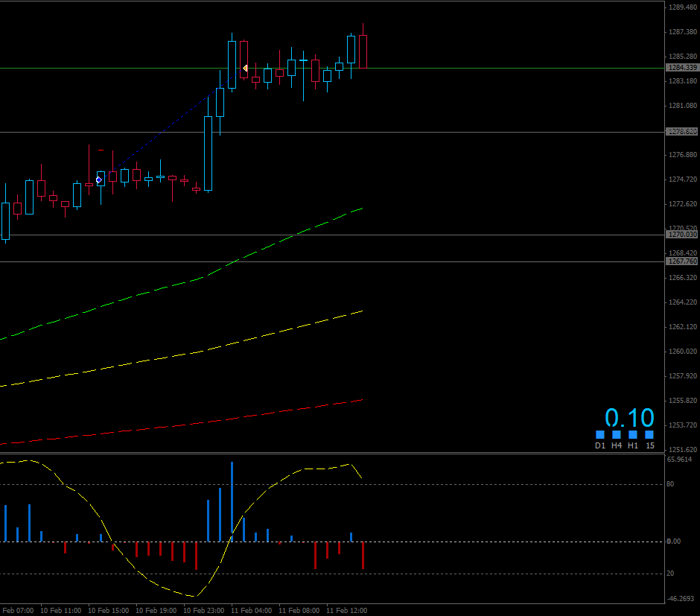Click the most recent red candlestick body
The width and height of the screenshot is (700, 616).
pyautogui.click(x=363, y=52)
